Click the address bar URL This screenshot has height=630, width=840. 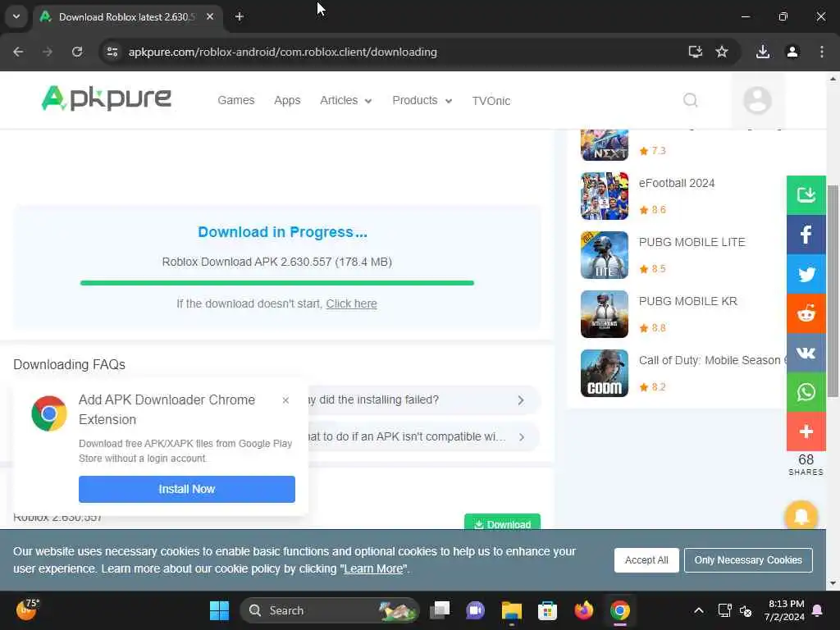(283, 52)
